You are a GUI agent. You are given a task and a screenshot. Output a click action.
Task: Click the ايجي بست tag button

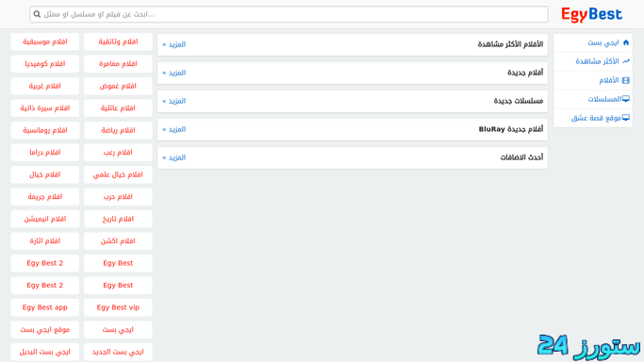[118, 330]
